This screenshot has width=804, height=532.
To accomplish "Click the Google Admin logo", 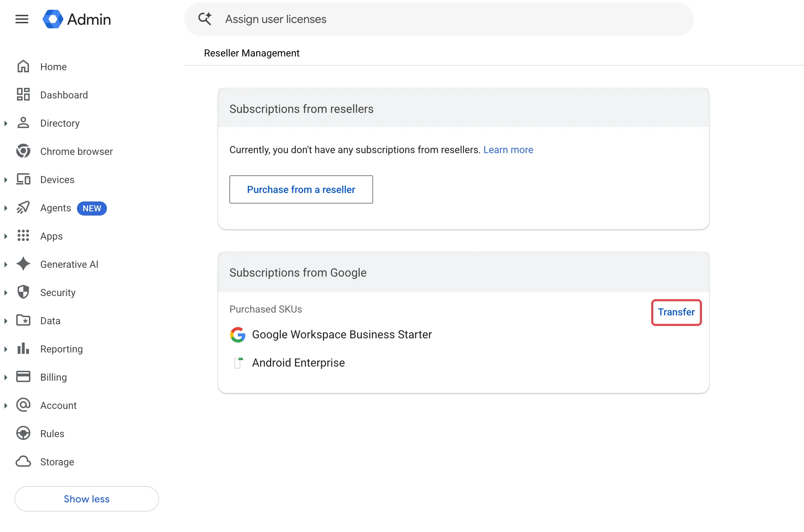I will 76,19.
